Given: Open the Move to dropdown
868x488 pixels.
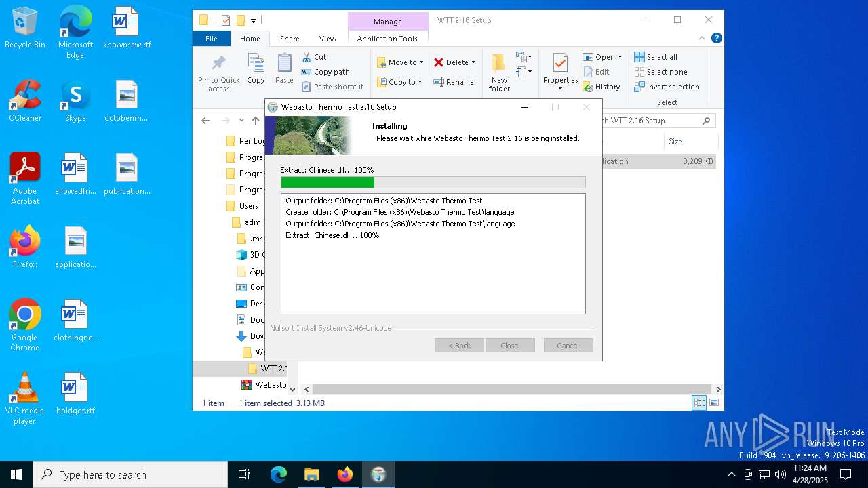Looking at the screenshot, I should pyautogui.click(x=400, y=62).
